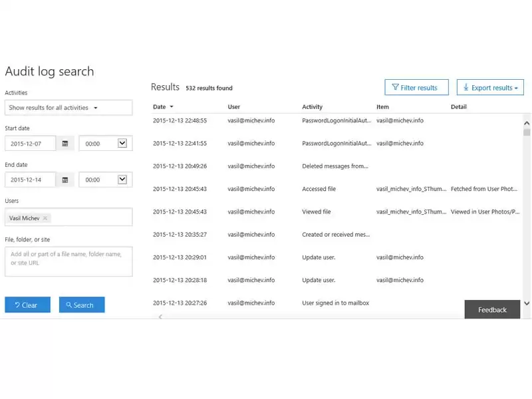Expand the Export results dropdown arrow
Viewport: 532px width, 399px height.
click(x=515, y=87)
